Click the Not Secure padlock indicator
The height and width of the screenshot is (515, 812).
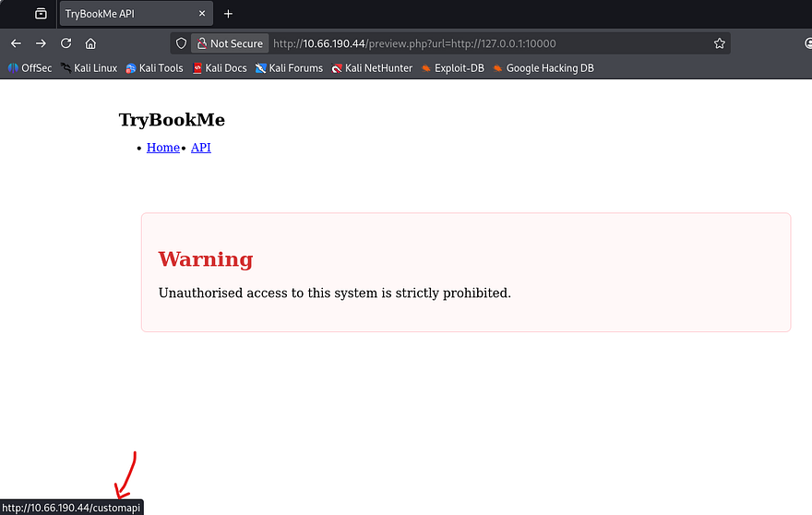229,43
